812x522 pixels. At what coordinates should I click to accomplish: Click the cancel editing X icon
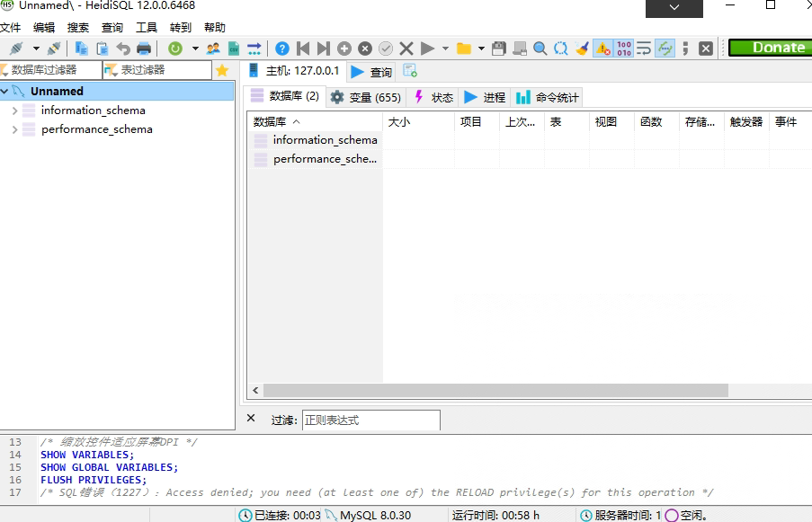pos(406,49)
